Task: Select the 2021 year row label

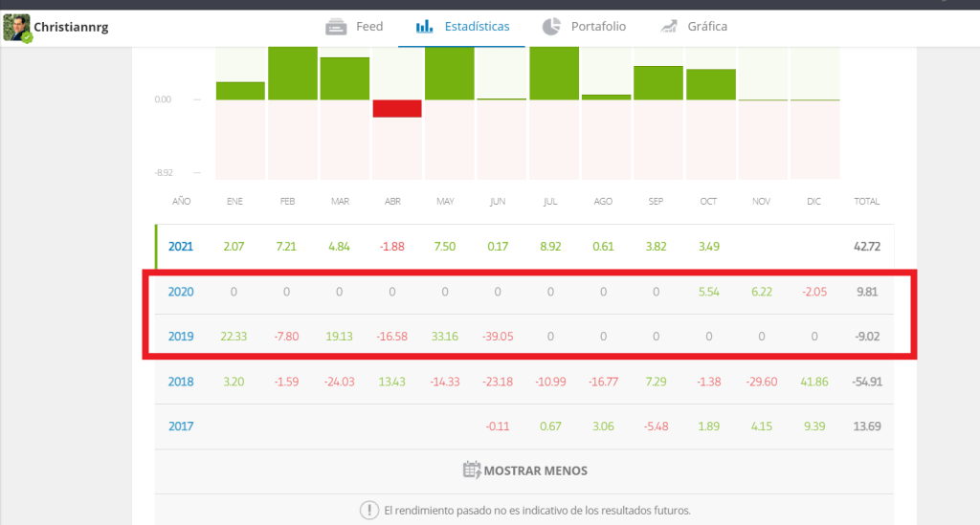Action: tap(181, 247)
